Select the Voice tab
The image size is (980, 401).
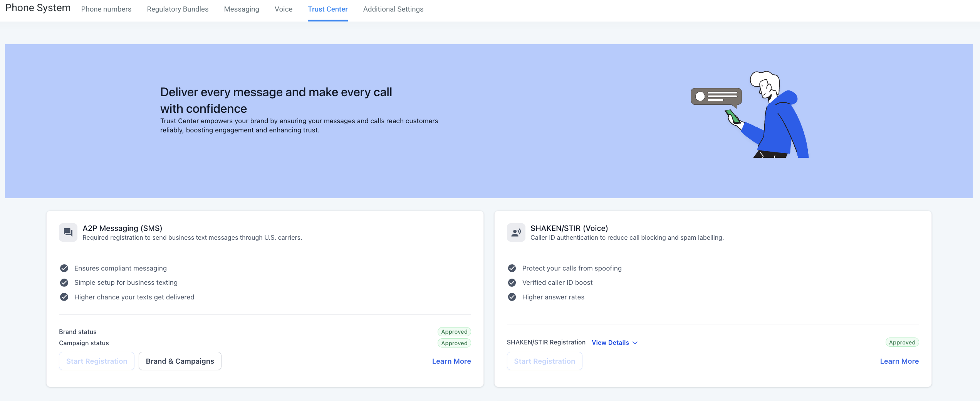[x=284, y=9]
